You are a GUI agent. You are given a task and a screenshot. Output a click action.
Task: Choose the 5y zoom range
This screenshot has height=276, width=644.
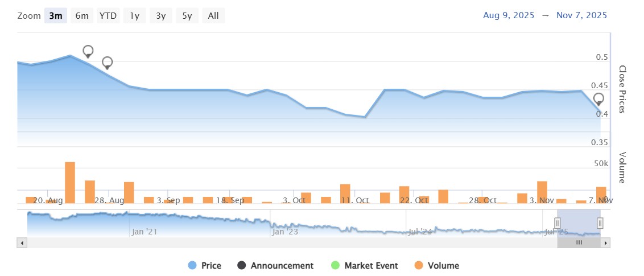tap(187, 16)
